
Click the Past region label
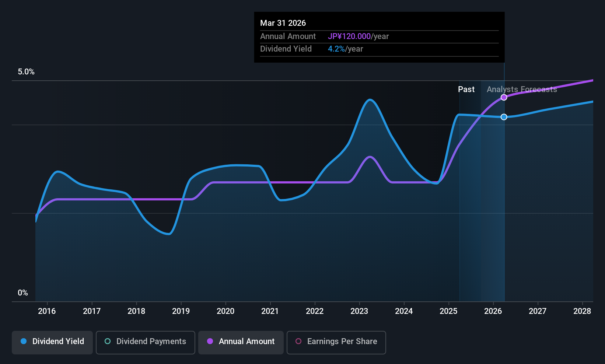pos(466,89)
